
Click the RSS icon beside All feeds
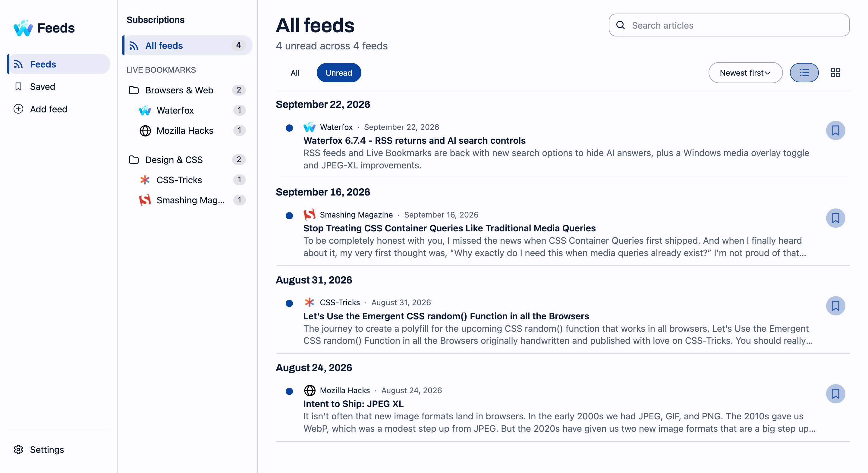[134, 45]
